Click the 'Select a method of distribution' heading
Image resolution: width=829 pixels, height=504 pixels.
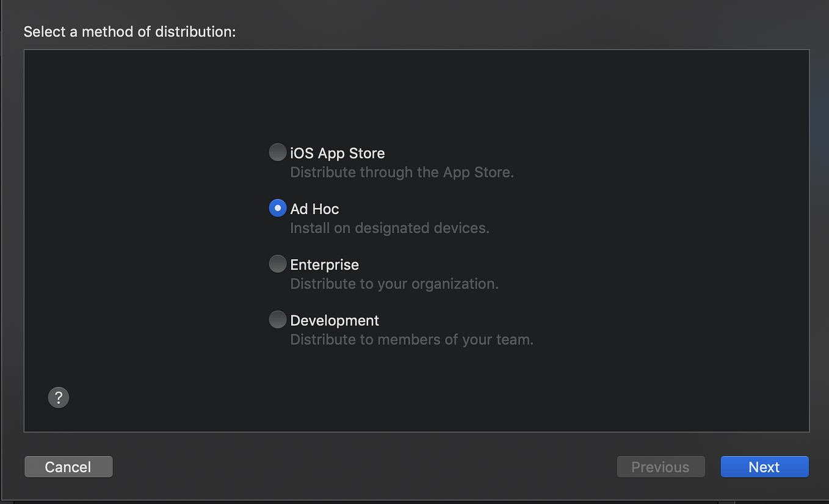(129, 31)
